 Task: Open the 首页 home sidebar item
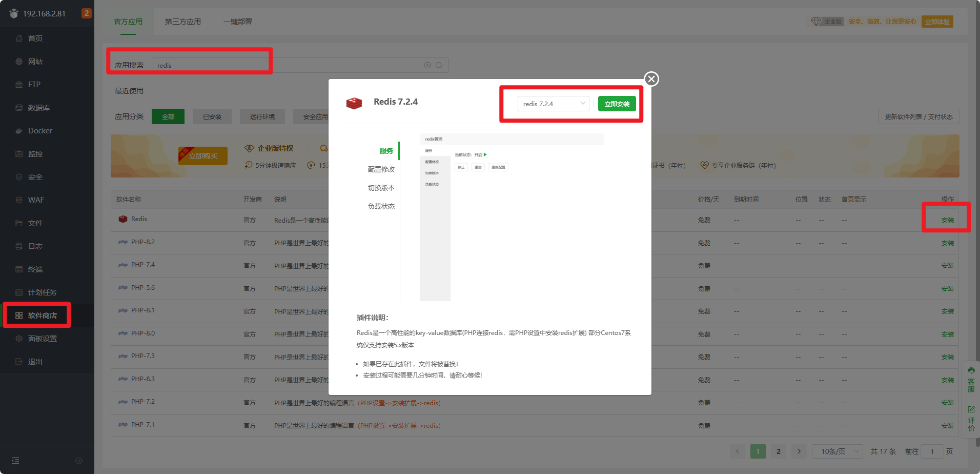pos(35,38)
